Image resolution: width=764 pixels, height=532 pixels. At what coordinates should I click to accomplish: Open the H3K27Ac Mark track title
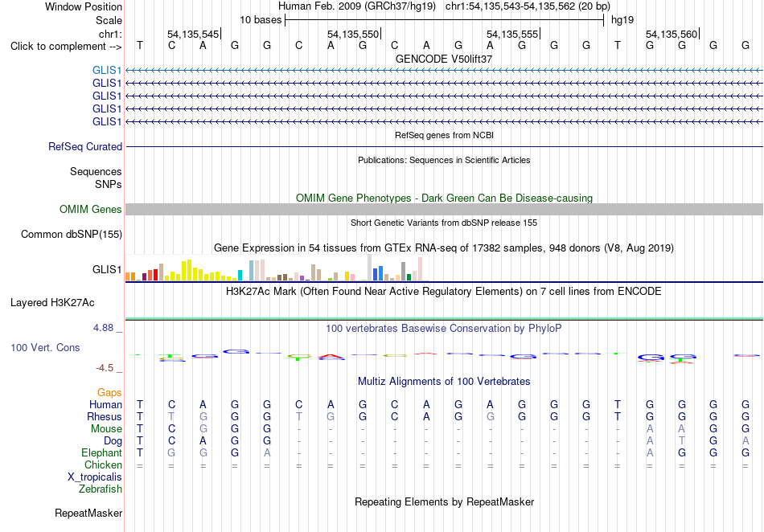444,292
